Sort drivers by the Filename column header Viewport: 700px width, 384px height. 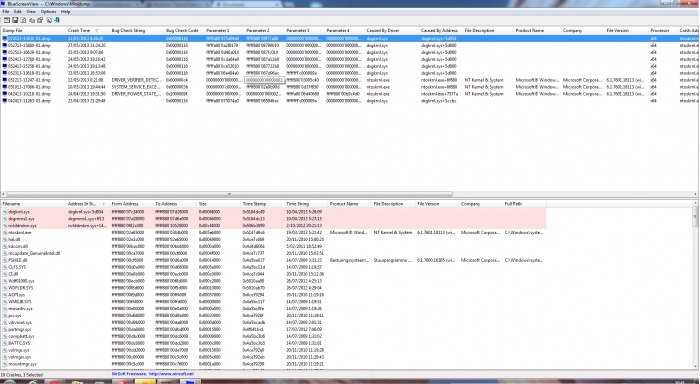tap(33, 204)
